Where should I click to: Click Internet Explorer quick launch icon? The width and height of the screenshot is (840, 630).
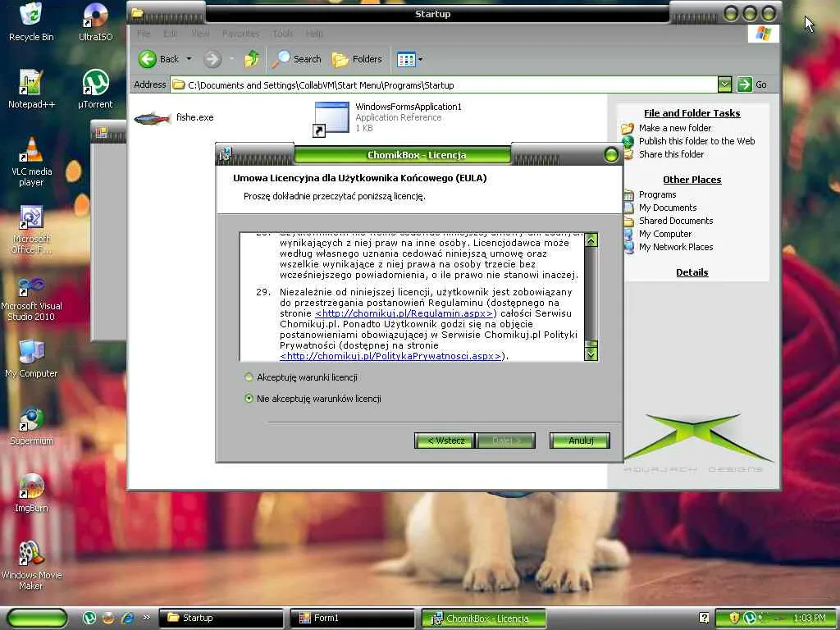(127, 618)
